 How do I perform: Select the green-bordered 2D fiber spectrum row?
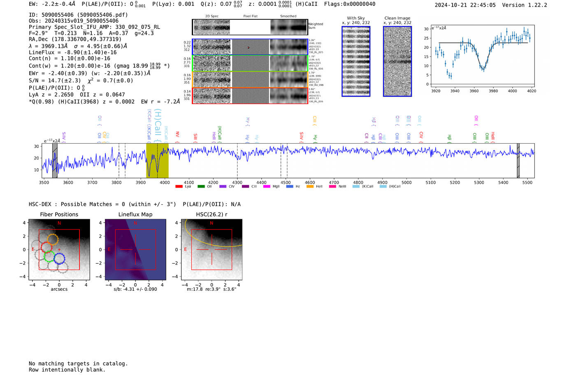coord(250,63)
